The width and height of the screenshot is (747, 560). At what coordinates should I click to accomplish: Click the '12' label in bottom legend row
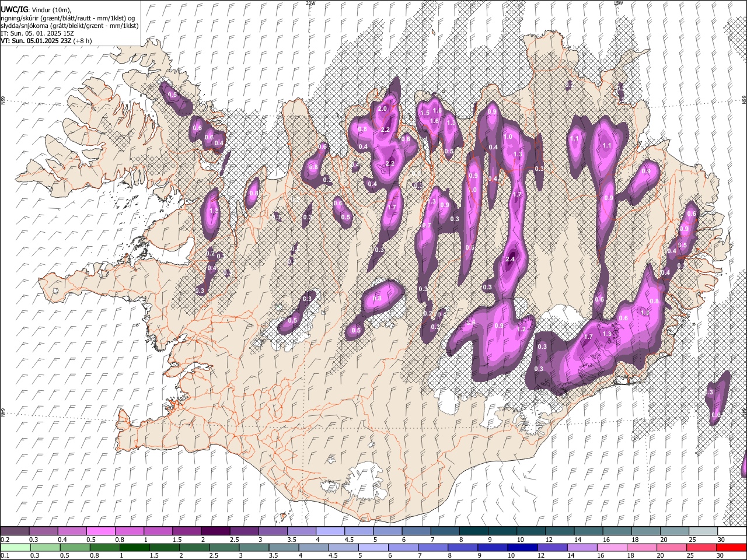coord(541,555)
